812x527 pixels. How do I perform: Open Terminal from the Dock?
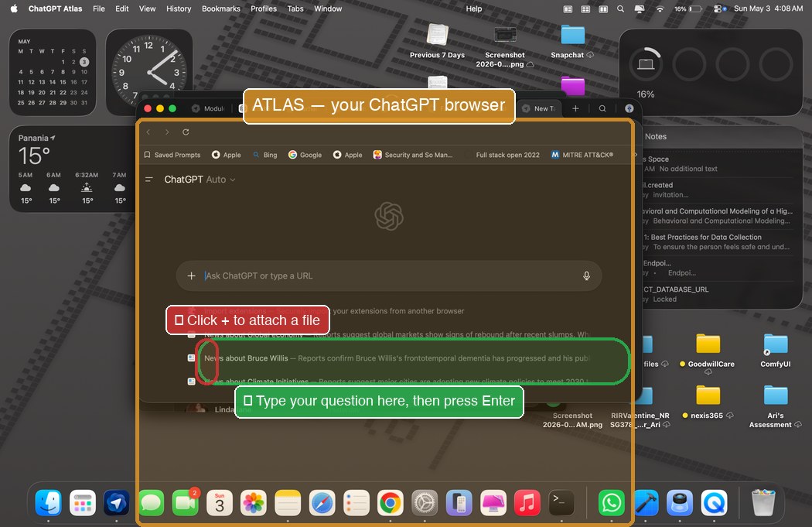click(x=561, y=503)
